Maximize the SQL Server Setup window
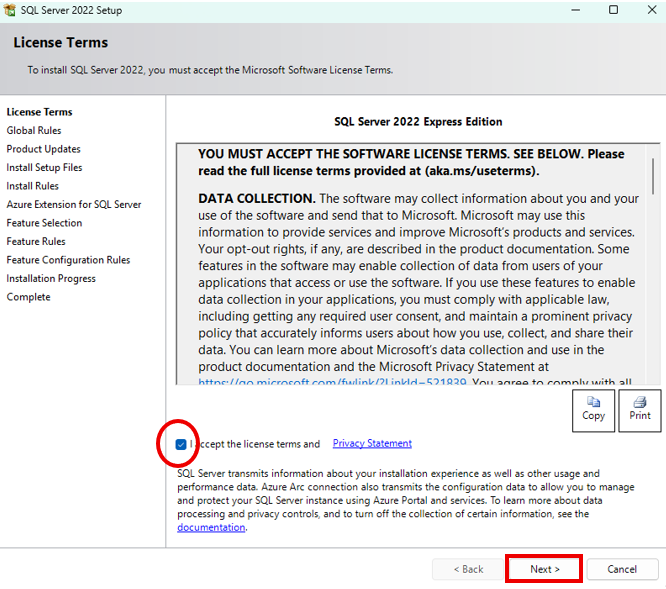 tap(613, 10)
